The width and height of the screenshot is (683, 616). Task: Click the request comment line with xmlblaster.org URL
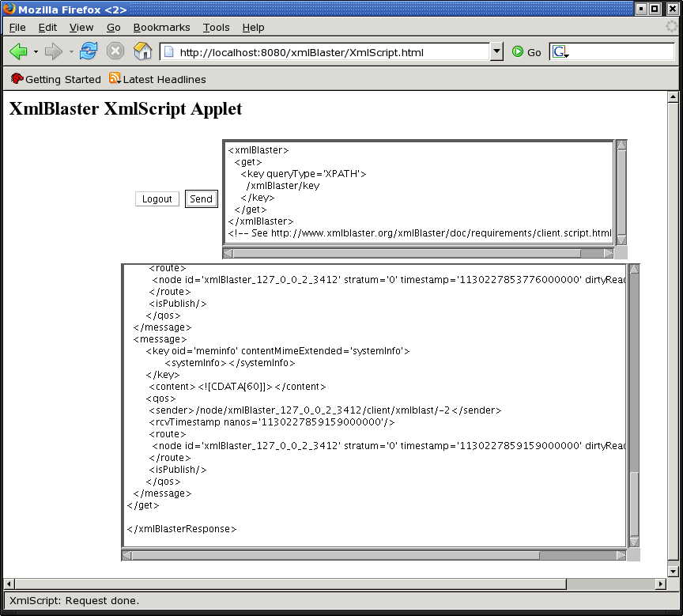420,233
